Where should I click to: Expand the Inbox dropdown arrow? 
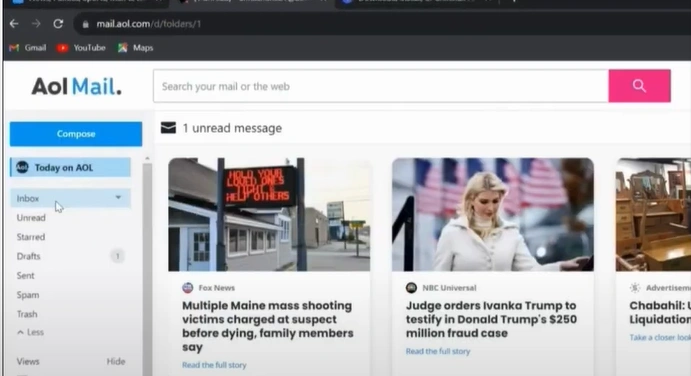tap(118, 197)
